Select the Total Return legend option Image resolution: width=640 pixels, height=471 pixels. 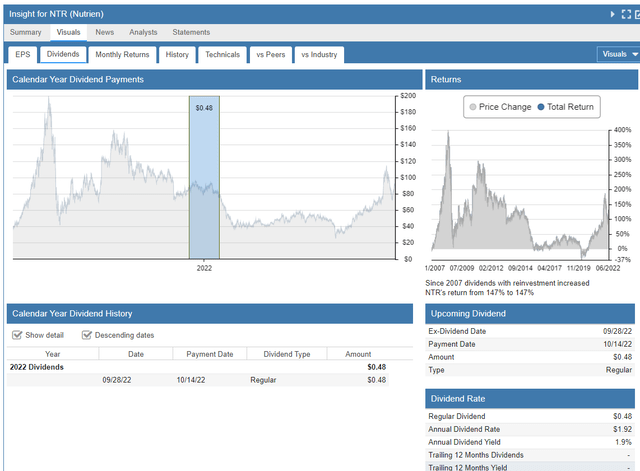(566, 107)
